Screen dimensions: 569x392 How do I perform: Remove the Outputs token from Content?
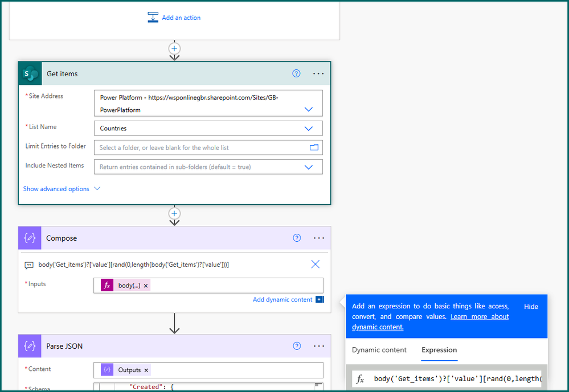point(146,370)
